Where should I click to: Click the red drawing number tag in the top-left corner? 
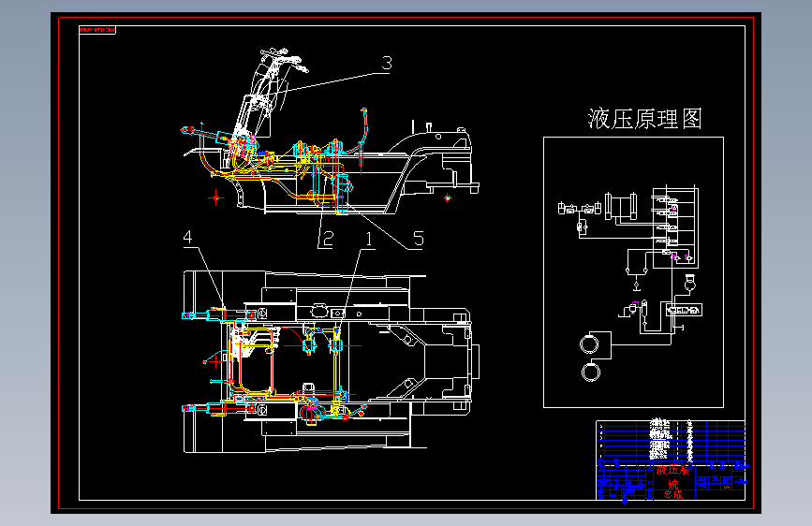pyautogui.click(x=97, y=30)
